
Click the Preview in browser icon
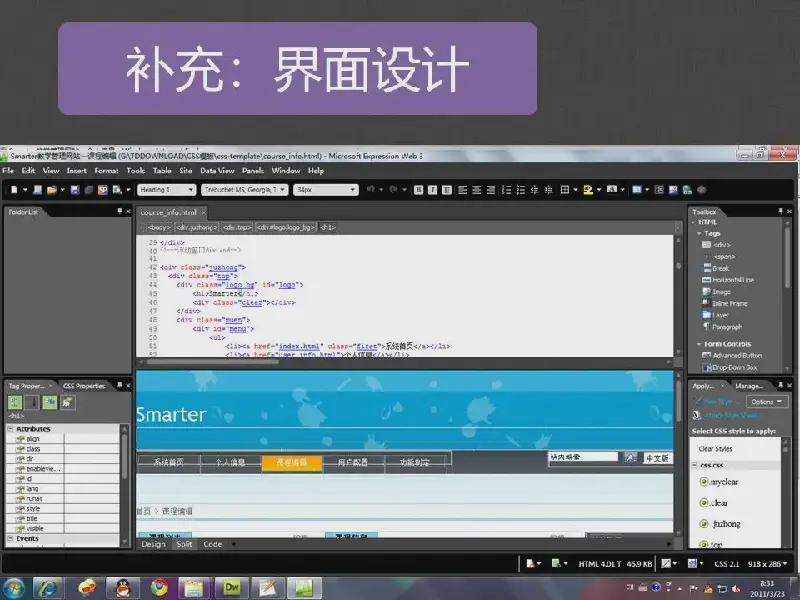117,190
